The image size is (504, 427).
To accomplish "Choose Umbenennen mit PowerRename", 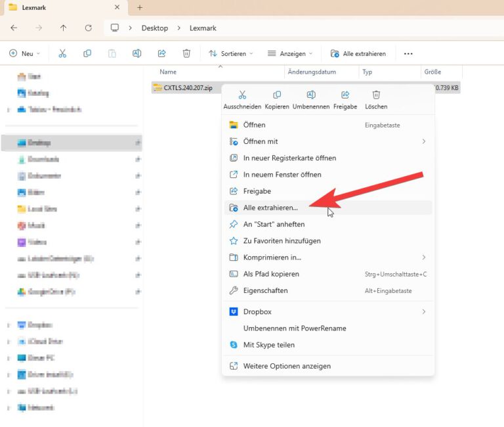I will pyautogui.click(x=328, y=328).
